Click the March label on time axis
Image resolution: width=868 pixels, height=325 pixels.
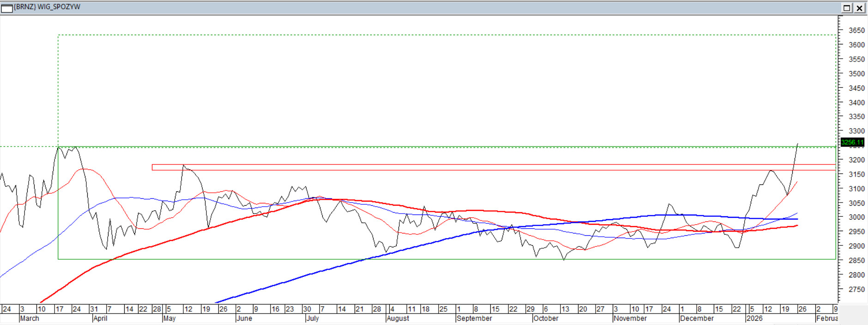(x=30, y=319)
